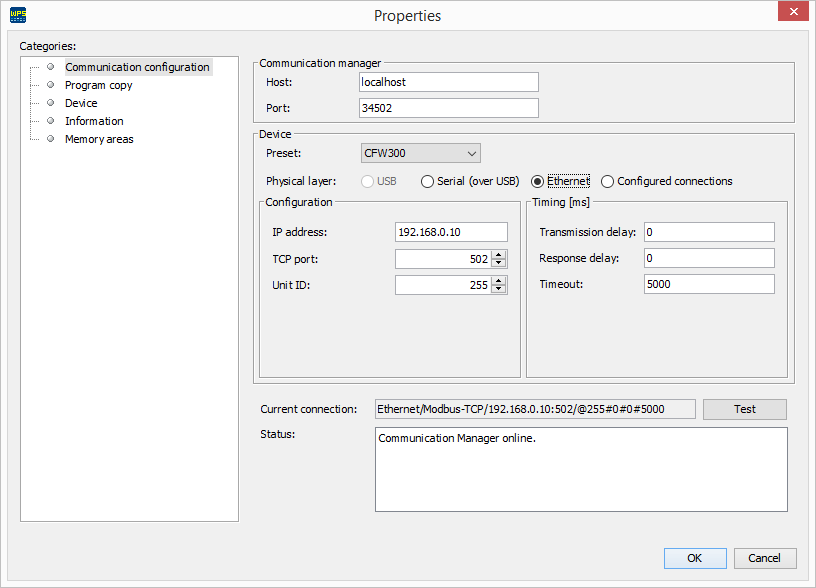
Task: Choose Serial (over USB) physical layer
Action: click(429, 181)
